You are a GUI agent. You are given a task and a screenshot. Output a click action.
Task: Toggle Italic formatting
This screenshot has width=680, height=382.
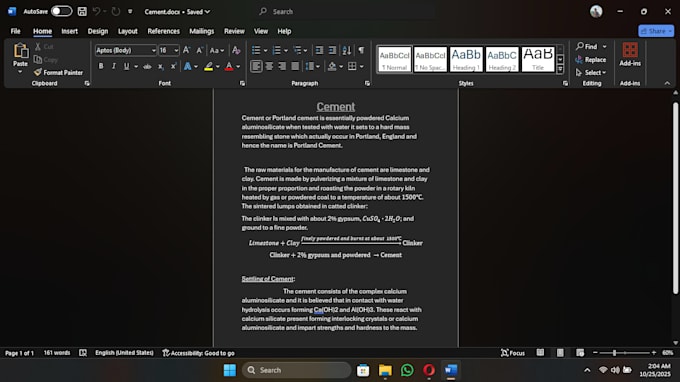[x=114, y=66]
